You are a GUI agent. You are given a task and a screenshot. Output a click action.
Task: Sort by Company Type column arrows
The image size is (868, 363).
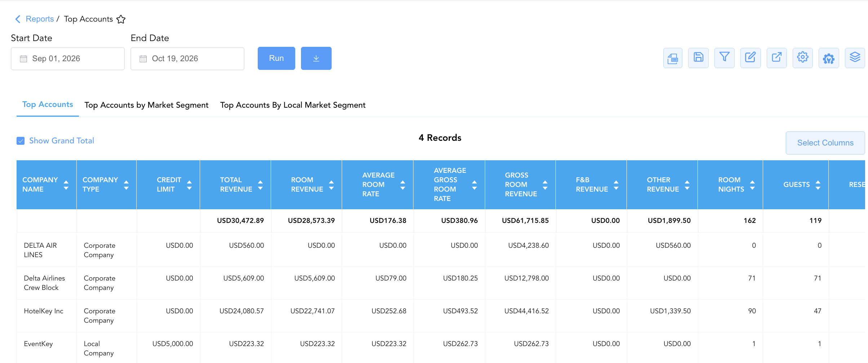coord(126,185)
